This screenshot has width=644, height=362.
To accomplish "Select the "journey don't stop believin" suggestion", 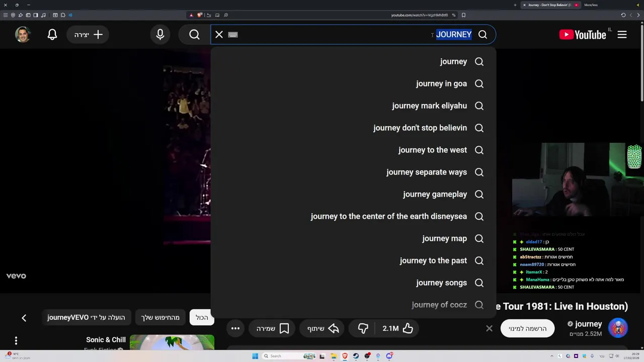I will click(353, 128).
